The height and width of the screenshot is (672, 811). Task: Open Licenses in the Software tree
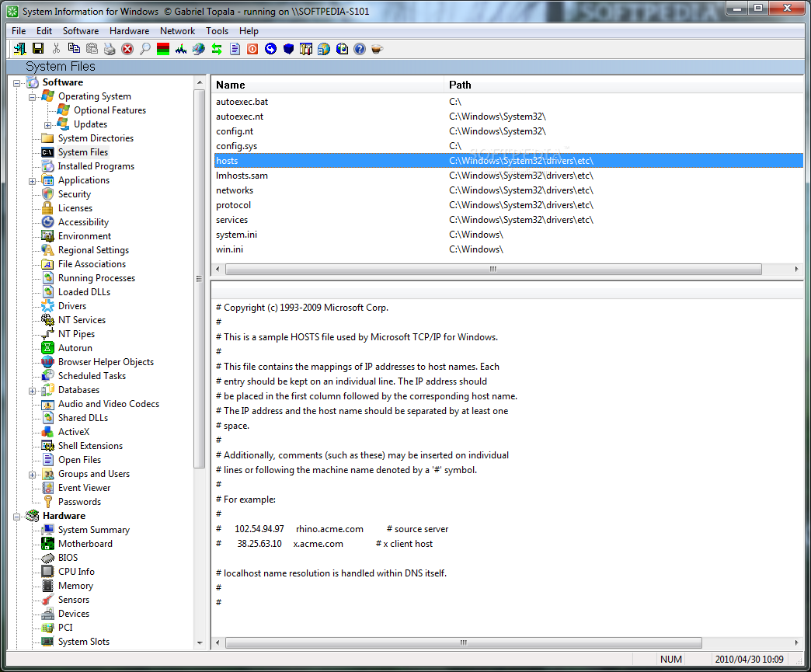point(75,208)
